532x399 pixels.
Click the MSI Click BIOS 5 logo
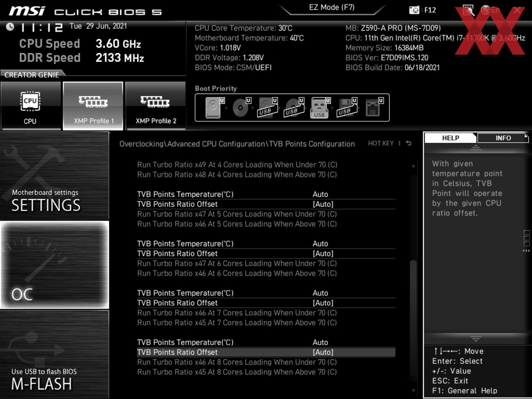pos(85,11)
